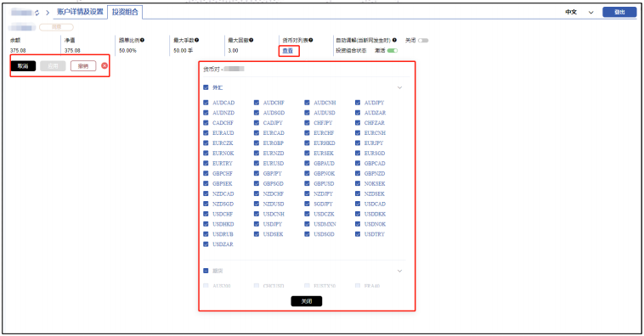Uncheck the AUDJPY currency pair
Viewport: 644px width, 336px height.
(358, 103)
